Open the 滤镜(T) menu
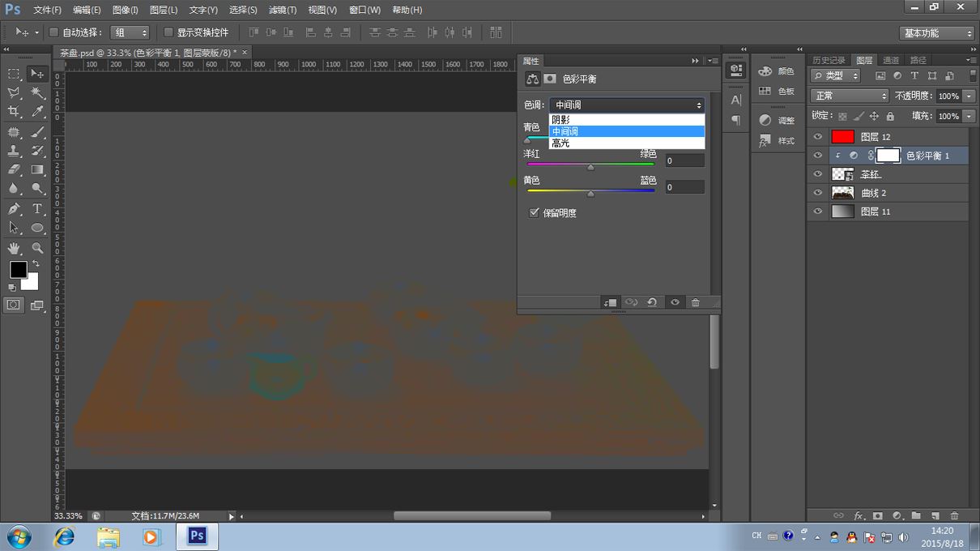The image size is (980, 551). point(282,10)
